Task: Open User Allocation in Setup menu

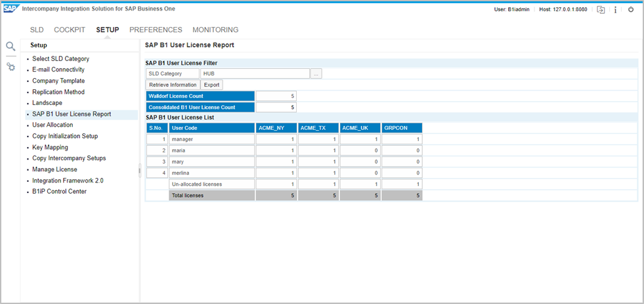Action: tap(53, 125)
